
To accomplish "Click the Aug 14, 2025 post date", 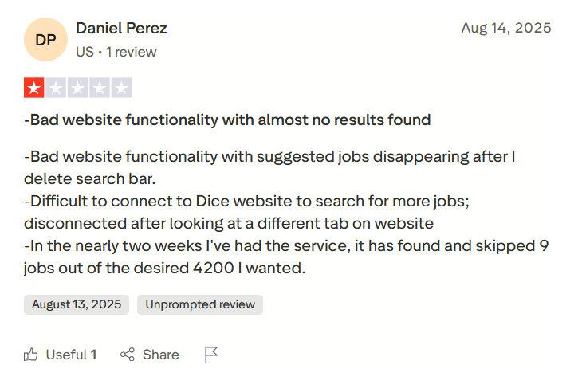I will tap(505, 28).
